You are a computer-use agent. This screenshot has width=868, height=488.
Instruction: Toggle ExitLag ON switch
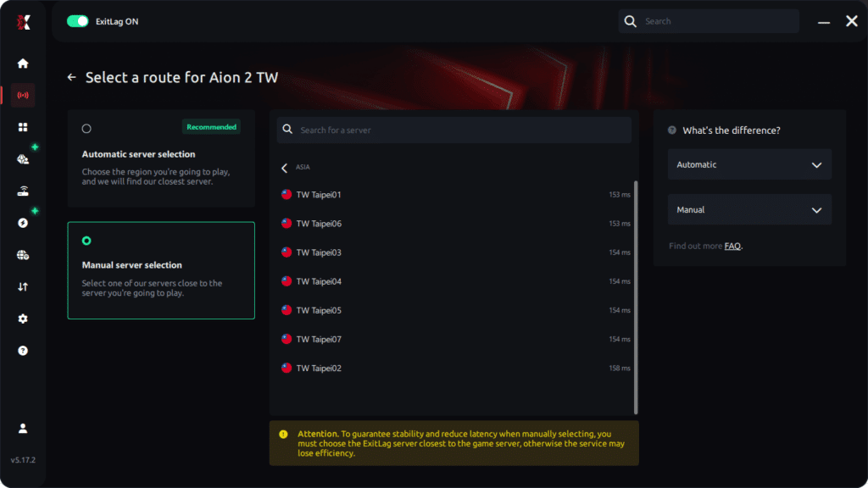(77, 20)
